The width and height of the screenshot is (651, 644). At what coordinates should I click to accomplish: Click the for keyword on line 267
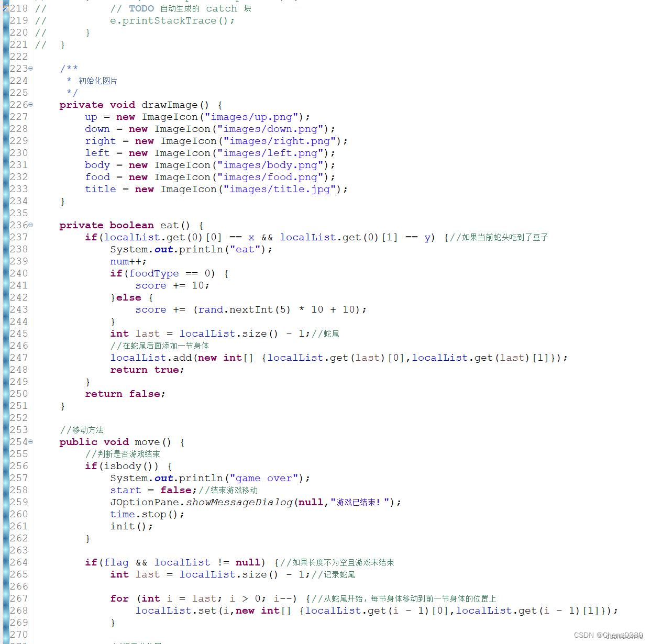pos(119,598)
